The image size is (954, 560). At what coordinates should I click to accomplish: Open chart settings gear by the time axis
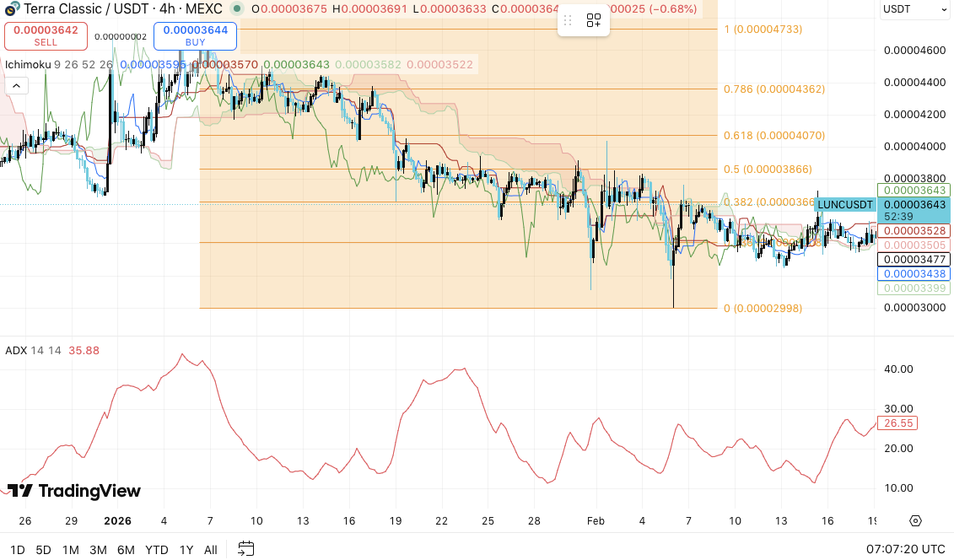pyautogui.click(x=916, y=521)
